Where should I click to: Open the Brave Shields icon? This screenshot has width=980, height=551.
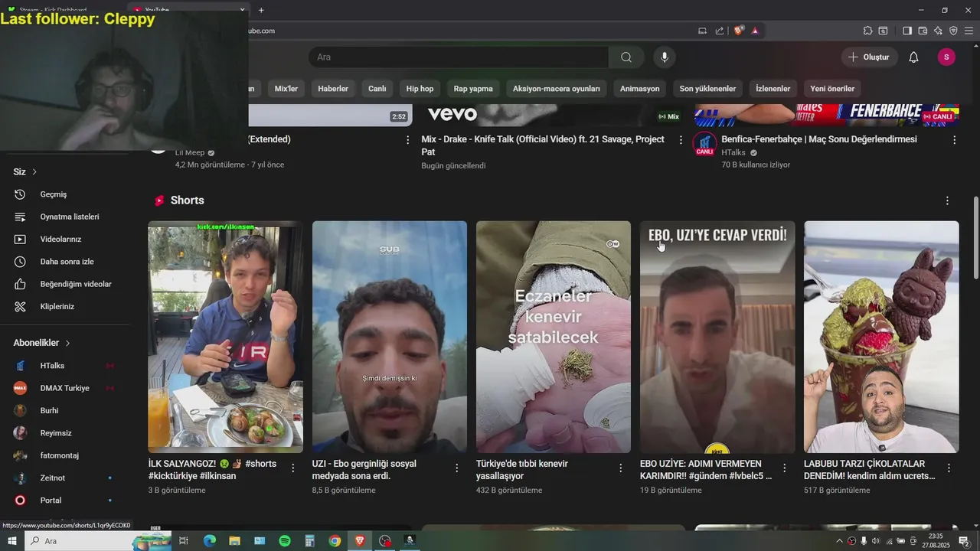coord(739,31)
